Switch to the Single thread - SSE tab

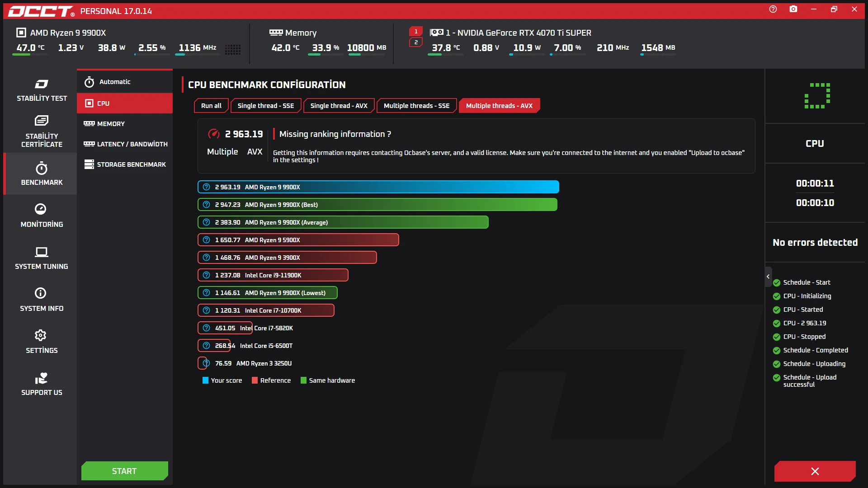pos(266,106)
